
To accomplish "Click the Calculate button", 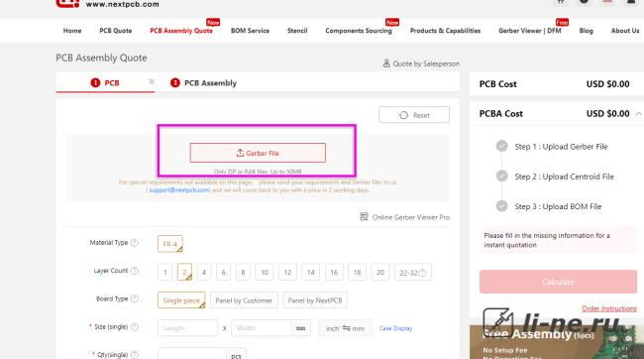I will tap(558, 282).
